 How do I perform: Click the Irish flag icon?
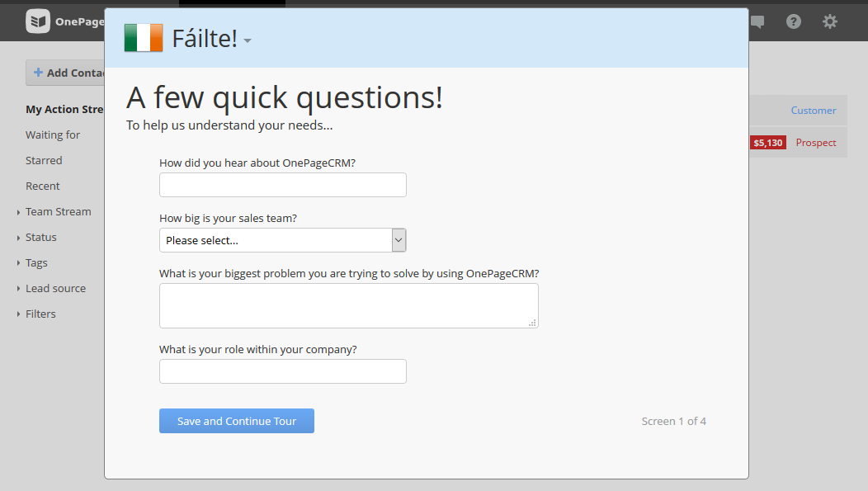pos(144,38)
